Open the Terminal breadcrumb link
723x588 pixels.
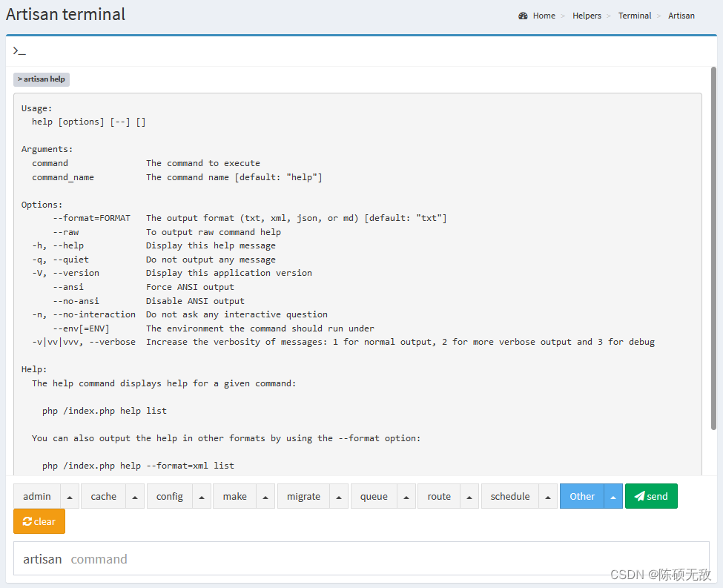(x=635, y=16)
